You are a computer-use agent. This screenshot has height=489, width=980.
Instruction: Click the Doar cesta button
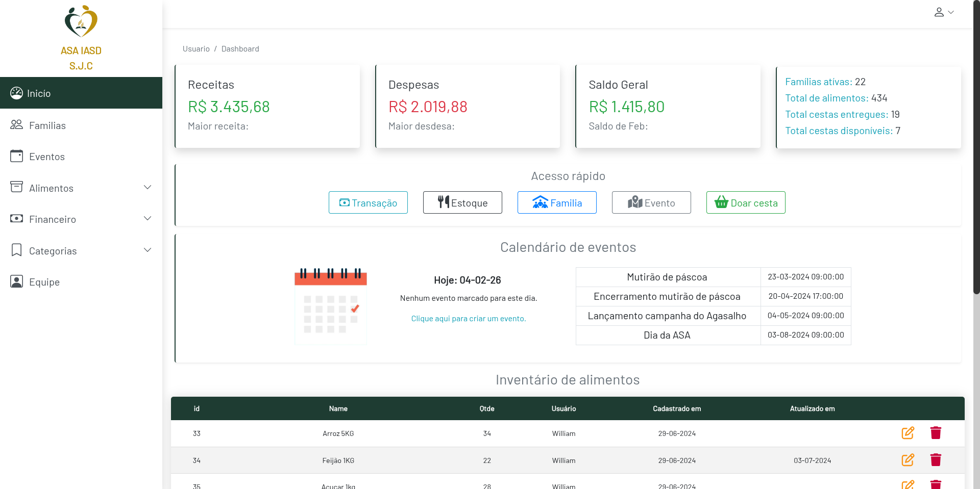pos(745,202)
